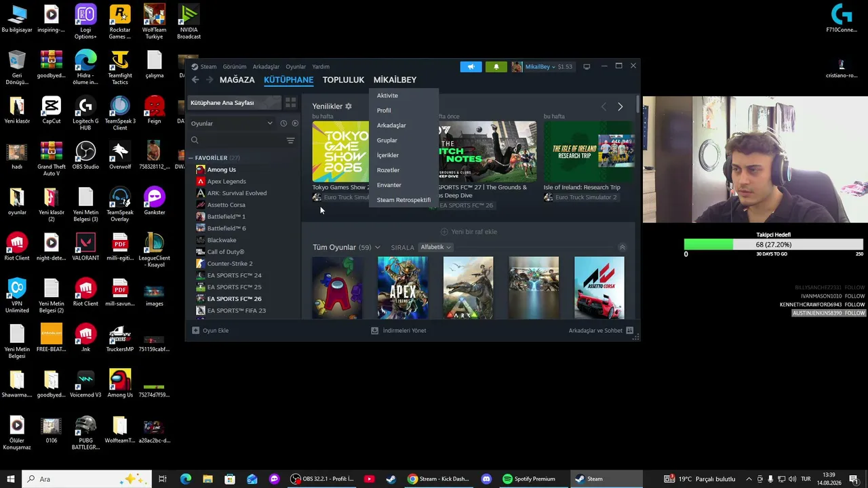Show hidden system tray icons chevron

pos(749,479)
